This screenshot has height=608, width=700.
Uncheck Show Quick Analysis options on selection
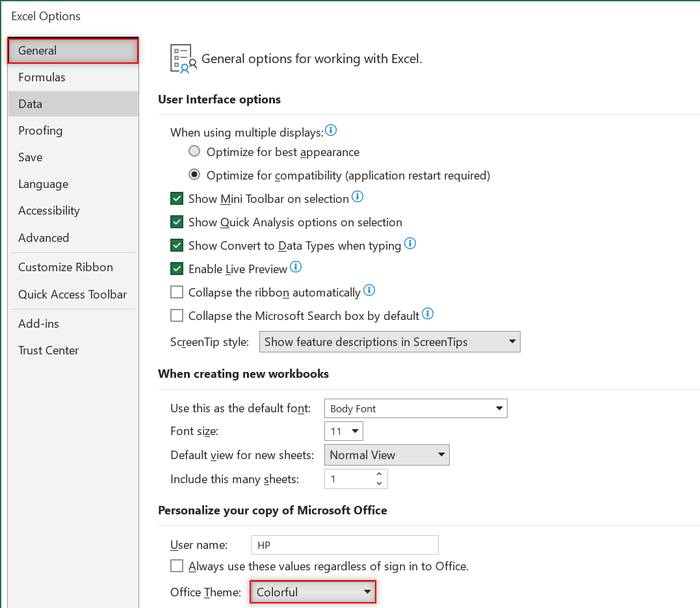[x=177, y=222]
